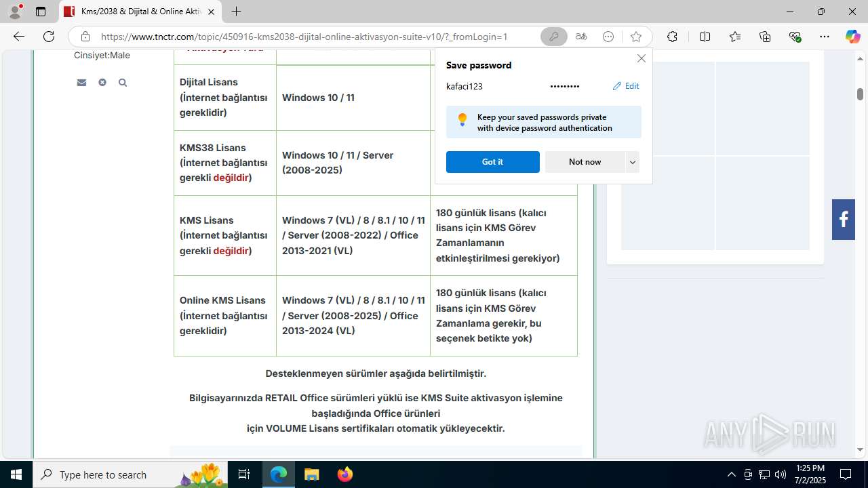Click the taskbar search box
The height and width of the screenshot is (488, 868).
129,474
